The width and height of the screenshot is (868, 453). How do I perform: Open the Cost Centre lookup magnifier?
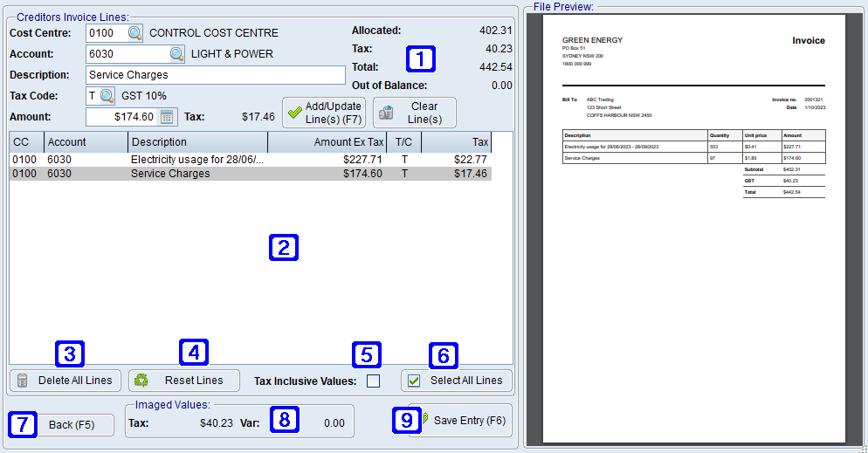click(135, 33)
